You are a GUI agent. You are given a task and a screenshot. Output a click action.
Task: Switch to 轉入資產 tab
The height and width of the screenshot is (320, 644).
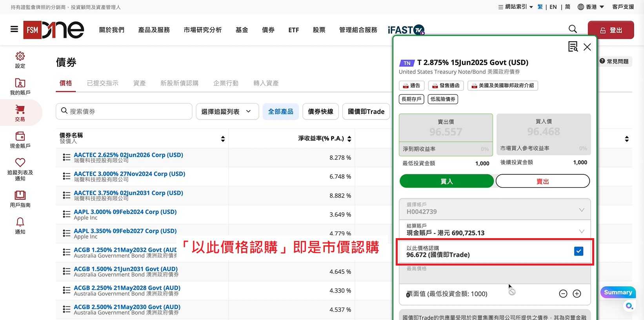pyautogui.click(x=266, y=83)
